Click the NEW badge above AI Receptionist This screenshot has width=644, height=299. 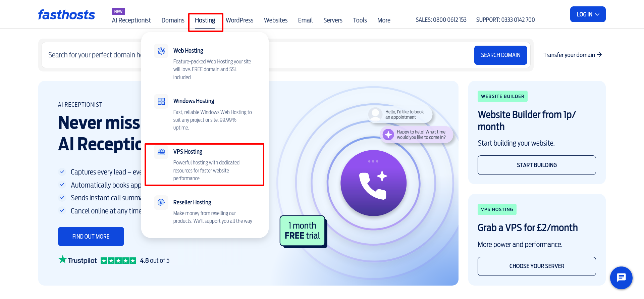[118, 11]
